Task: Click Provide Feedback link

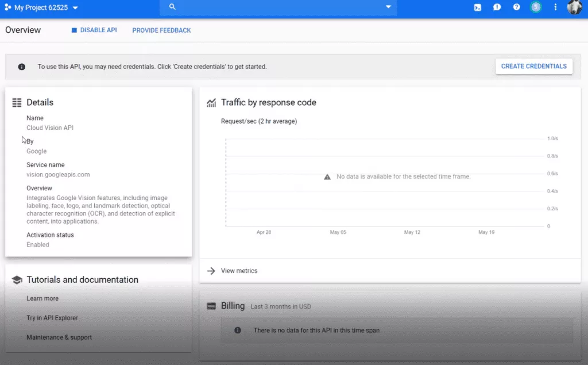Action: click(161, 30)
